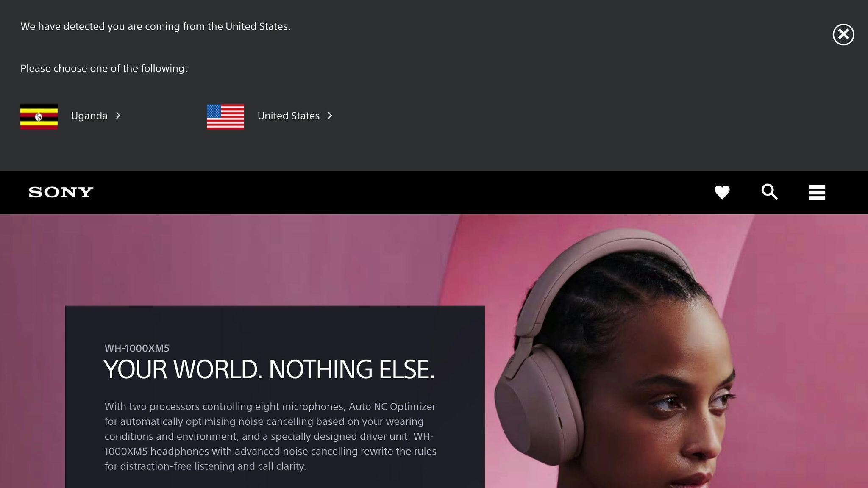The width and height of the screenshot is (868, 488).
Task: Select the United States flag icon
Action: pos(225,116)
